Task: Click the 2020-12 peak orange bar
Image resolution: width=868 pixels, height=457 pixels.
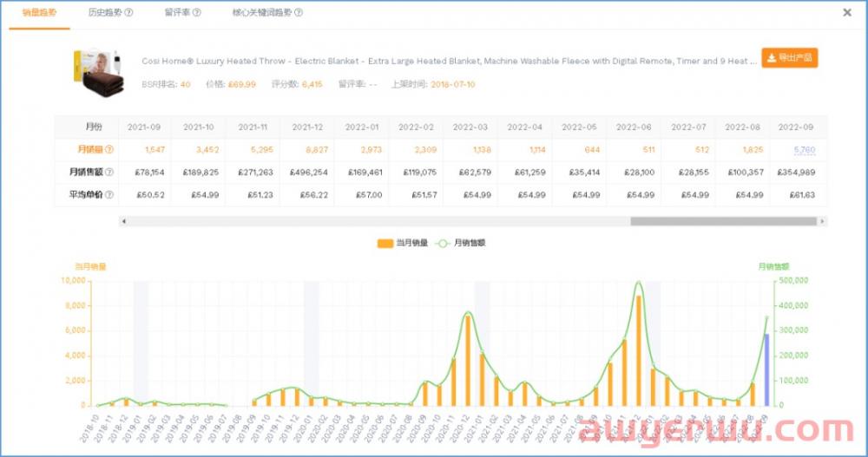Action: [468, 360]
